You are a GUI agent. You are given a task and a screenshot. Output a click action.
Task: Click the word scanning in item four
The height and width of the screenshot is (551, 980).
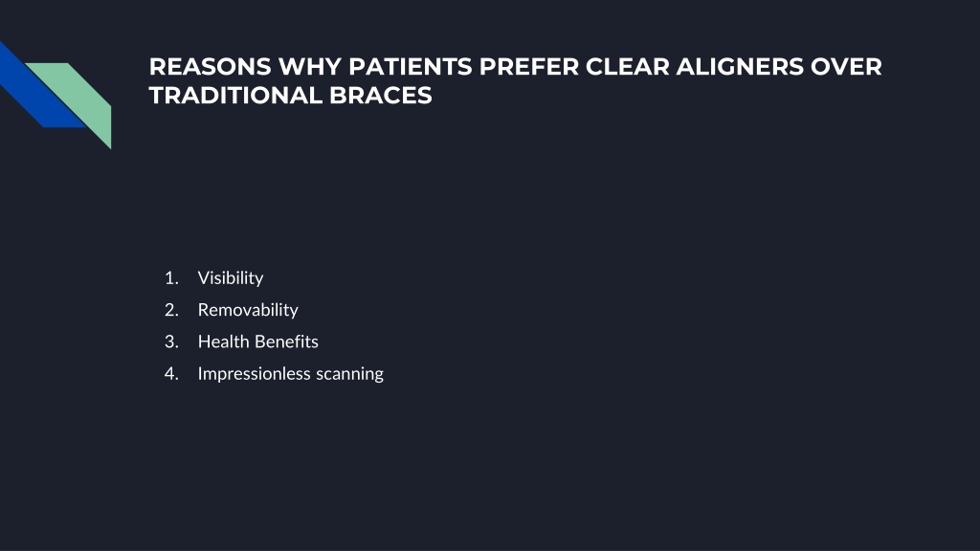tap(350, 374)
